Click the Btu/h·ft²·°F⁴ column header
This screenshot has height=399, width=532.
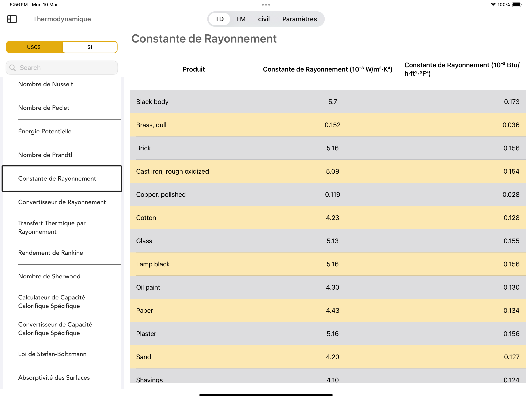click(462, 69)
